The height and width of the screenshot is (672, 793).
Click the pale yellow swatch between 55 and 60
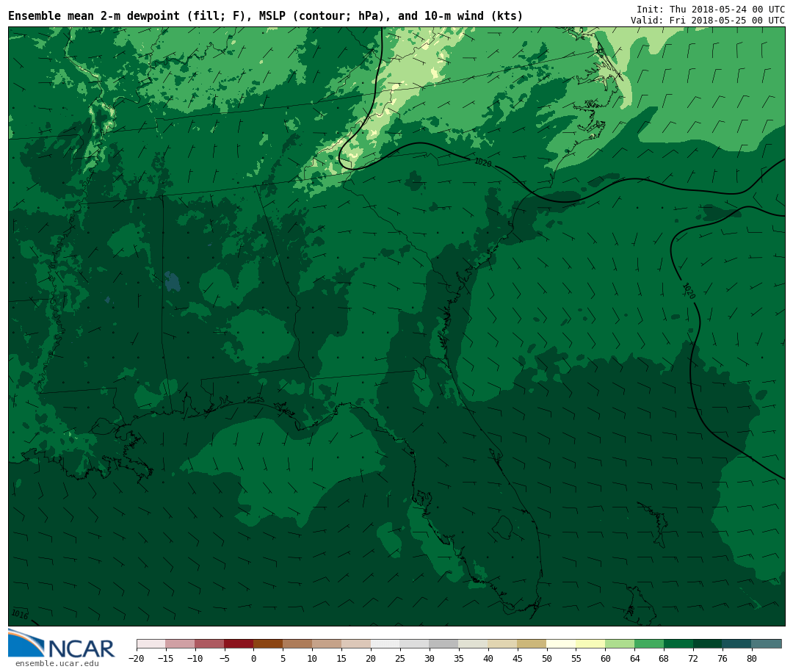[590, 643]
